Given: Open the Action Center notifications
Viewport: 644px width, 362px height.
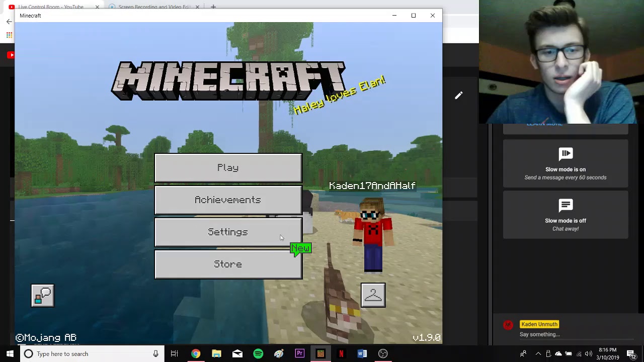Looking at the screenshot, I should click(x=631, y=354).
